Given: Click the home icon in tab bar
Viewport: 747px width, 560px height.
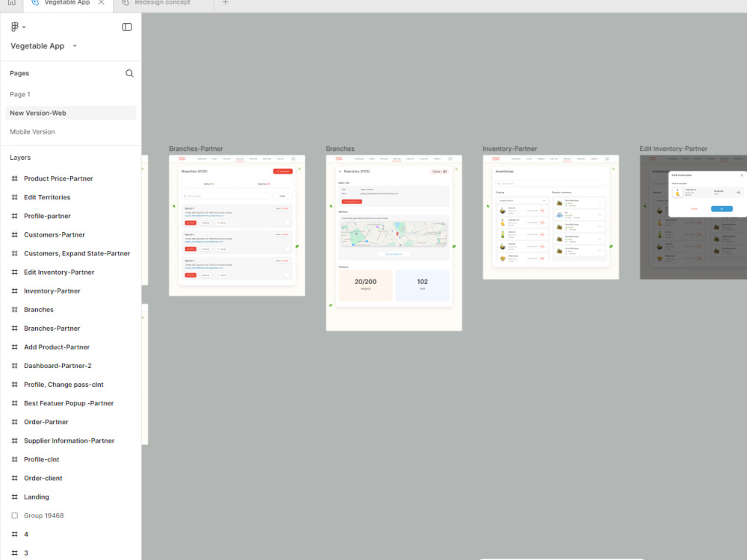Looking at the screenshot, I should [11, 2].
